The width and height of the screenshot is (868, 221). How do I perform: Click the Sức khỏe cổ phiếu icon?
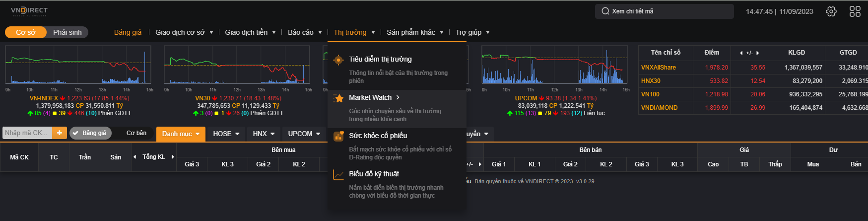pyautogui.click(x=338, y=136)
